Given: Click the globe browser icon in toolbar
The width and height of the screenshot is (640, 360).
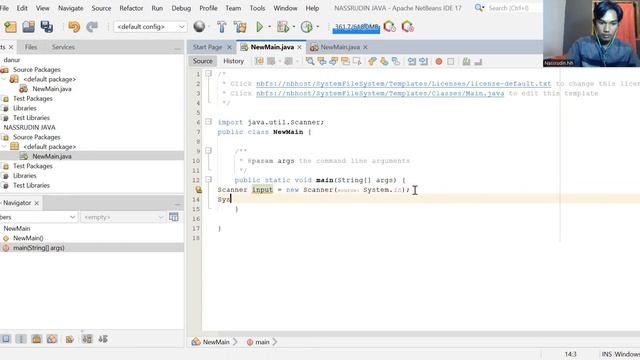Looking at the screenshot, I should [199, 27].
